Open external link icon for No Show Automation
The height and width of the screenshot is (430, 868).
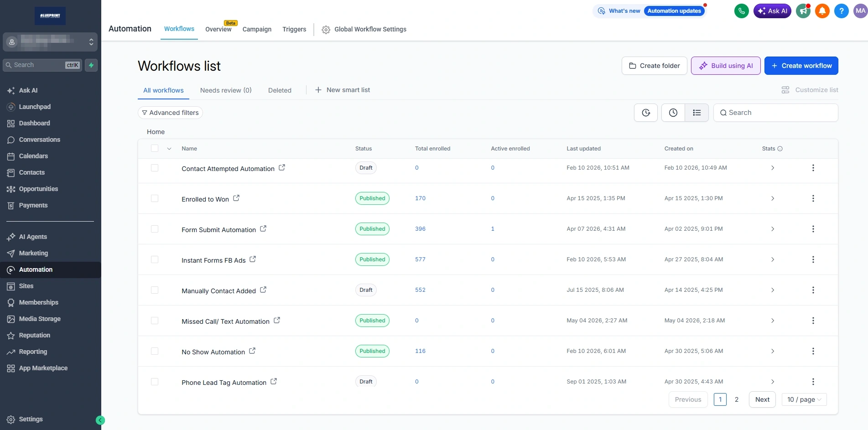coord(252,351)
